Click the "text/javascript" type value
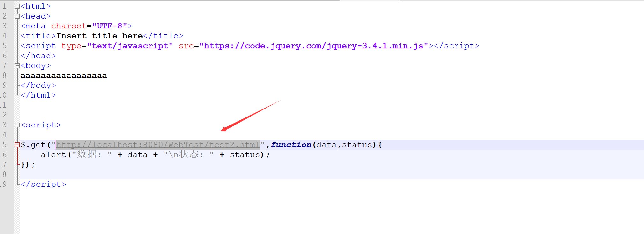 click(130, 46)
